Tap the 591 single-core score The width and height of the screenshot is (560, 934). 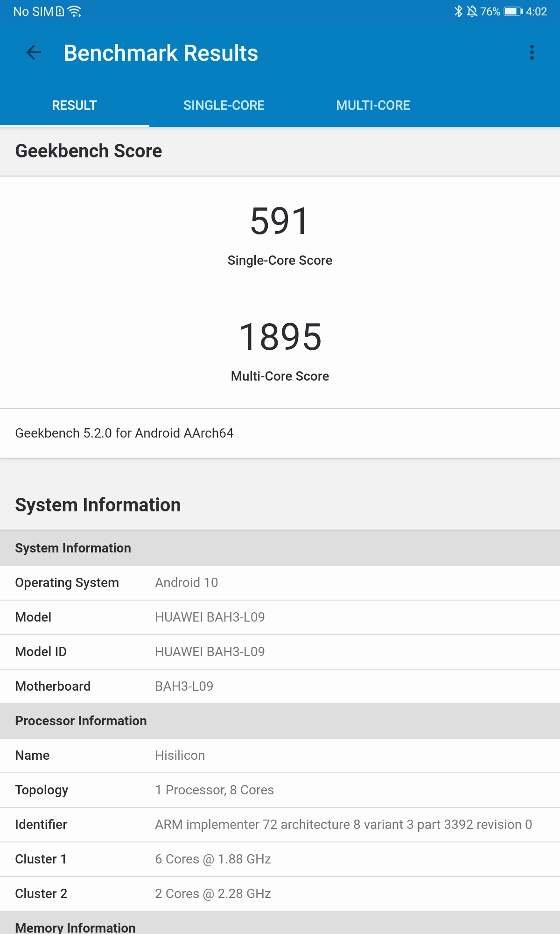click(x=280, y=221)
